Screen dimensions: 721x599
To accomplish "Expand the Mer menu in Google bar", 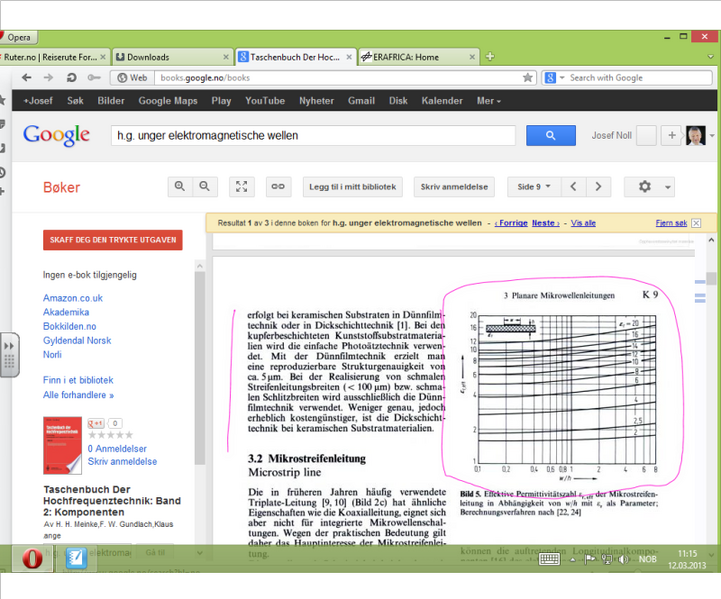I will [488, 101].
